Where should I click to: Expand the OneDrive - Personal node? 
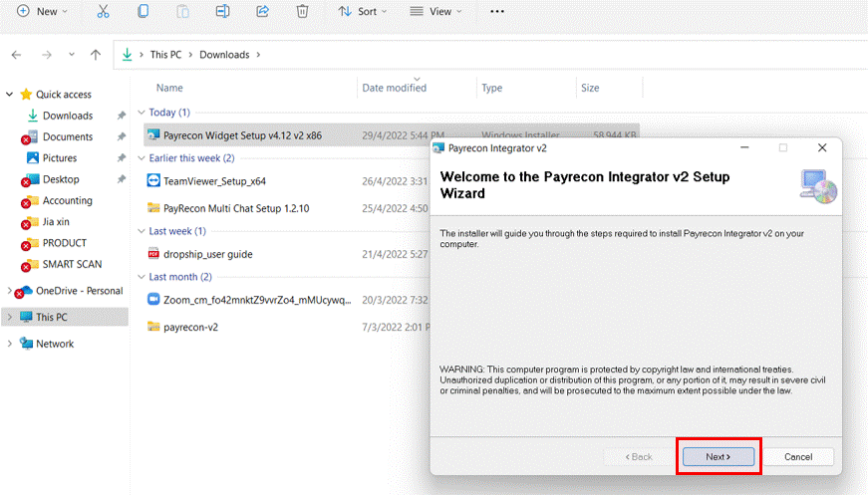pos(9,291)
